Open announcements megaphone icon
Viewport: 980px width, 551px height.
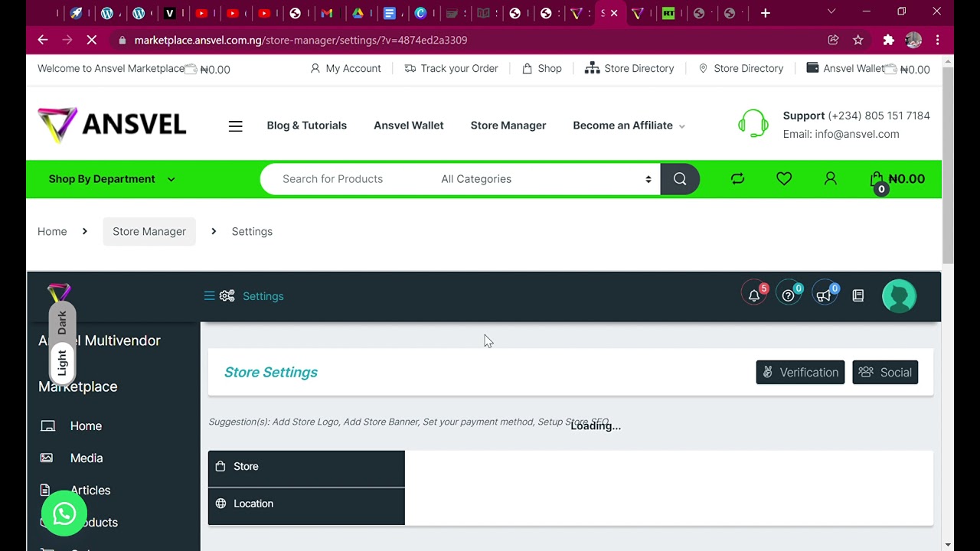pyautogui.click(x=824, y=295)
